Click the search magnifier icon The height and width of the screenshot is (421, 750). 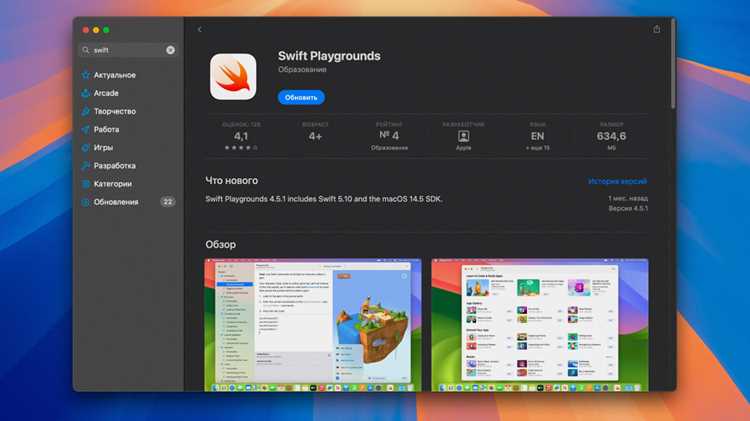click(86, 50)
